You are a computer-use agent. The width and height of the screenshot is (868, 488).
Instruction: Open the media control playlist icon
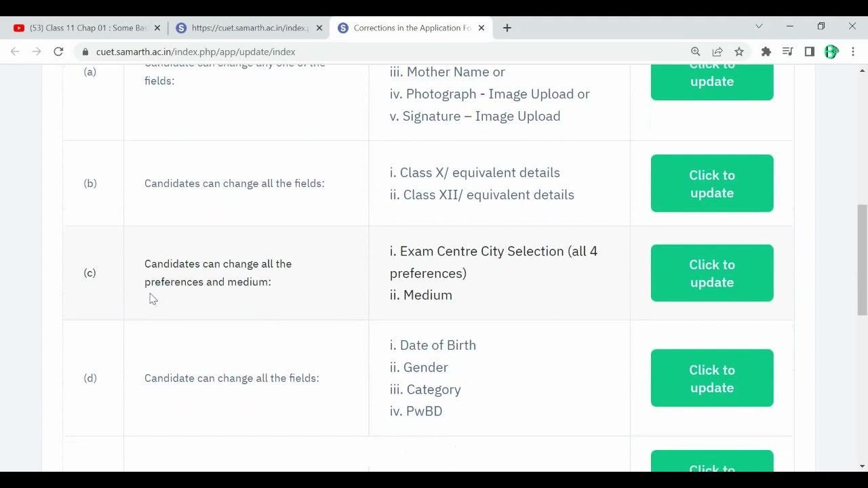pos(788,52)
